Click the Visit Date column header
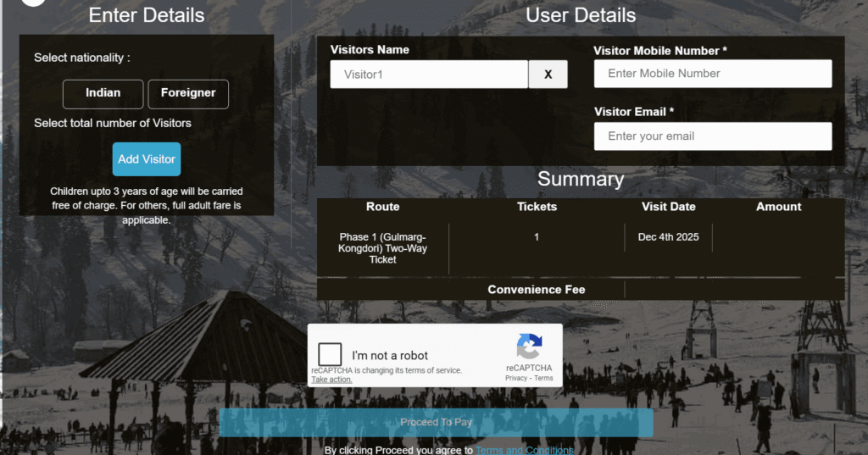Viewport: 868px width, 455px height. click(x=668, y=207)
